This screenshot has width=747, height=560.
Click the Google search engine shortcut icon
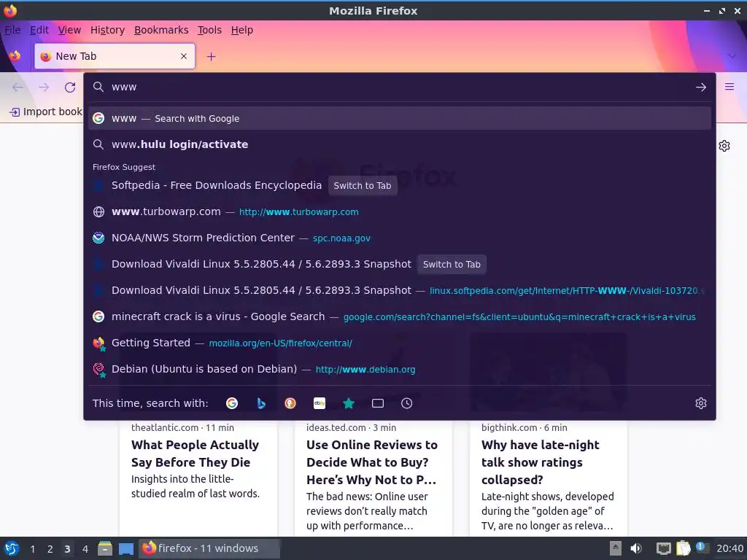click(232, 403)
